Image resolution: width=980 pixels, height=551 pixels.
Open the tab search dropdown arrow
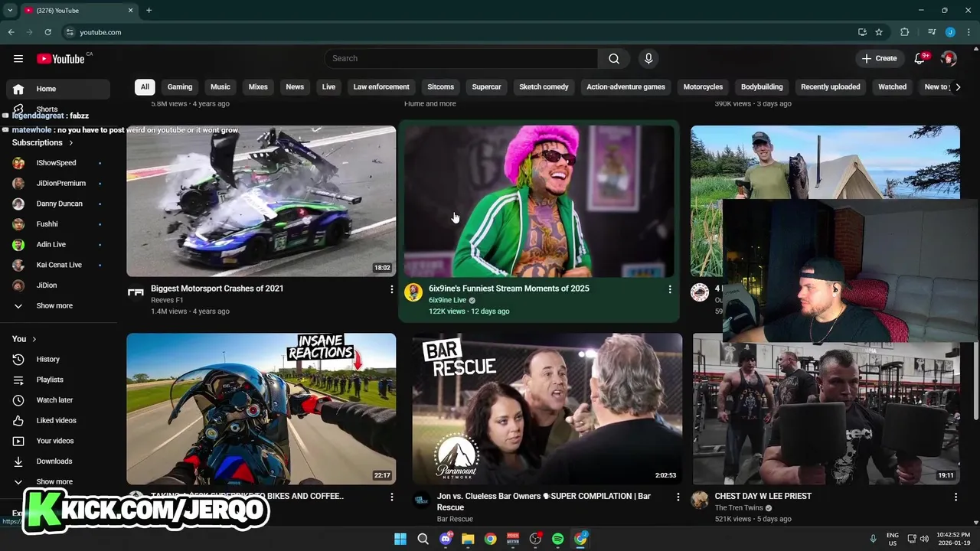coord(9,11)
